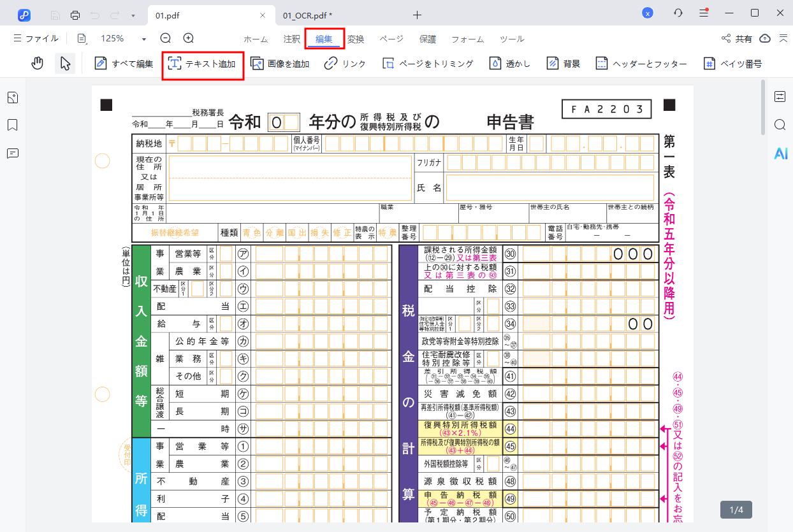This screenshot has height=532, width=793.
Task: Open the comments panel
Action: pos(13,153)
